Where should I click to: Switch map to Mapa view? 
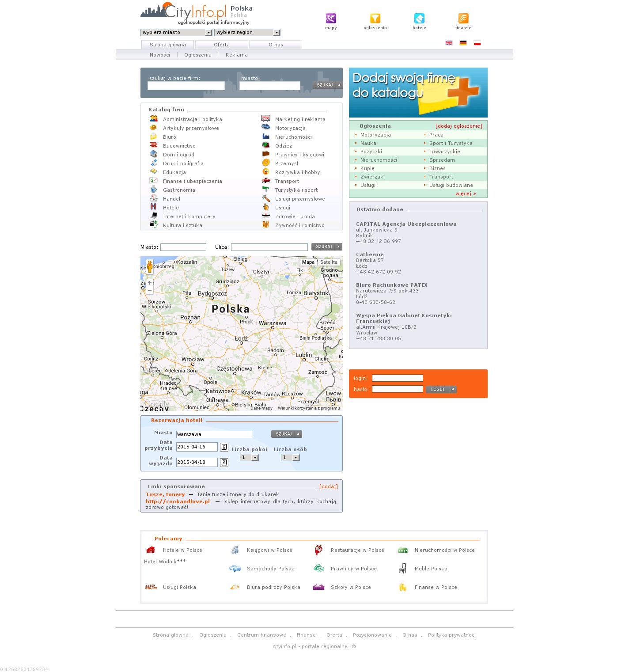308,262
